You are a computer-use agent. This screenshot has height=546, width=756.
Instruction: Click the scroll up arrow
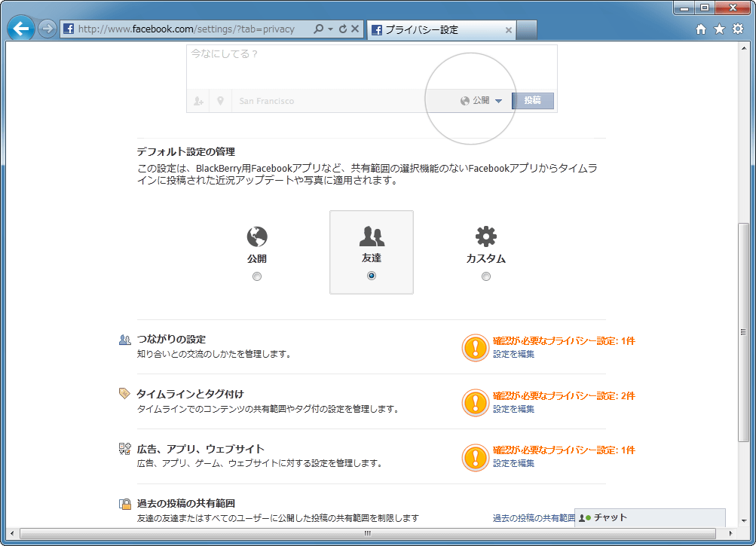pyautogui.click(x=743, y=48)
